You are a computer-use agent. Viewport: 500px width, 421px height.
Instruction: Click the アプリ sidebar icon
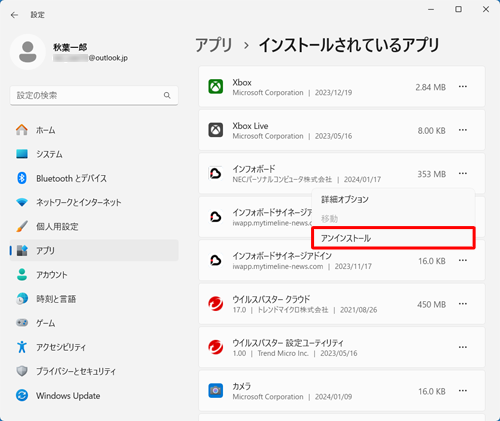[x=22, y=250]
